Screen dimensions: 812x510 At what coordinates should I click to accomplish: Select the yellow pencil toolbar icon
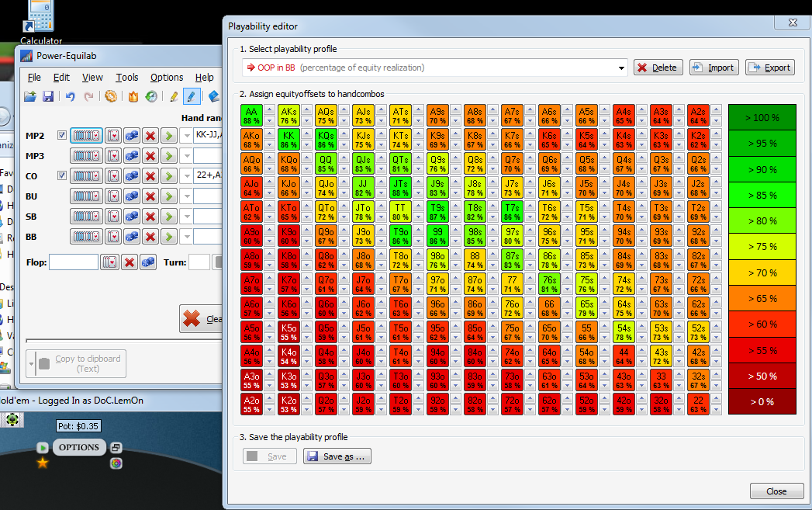(174, 96)
